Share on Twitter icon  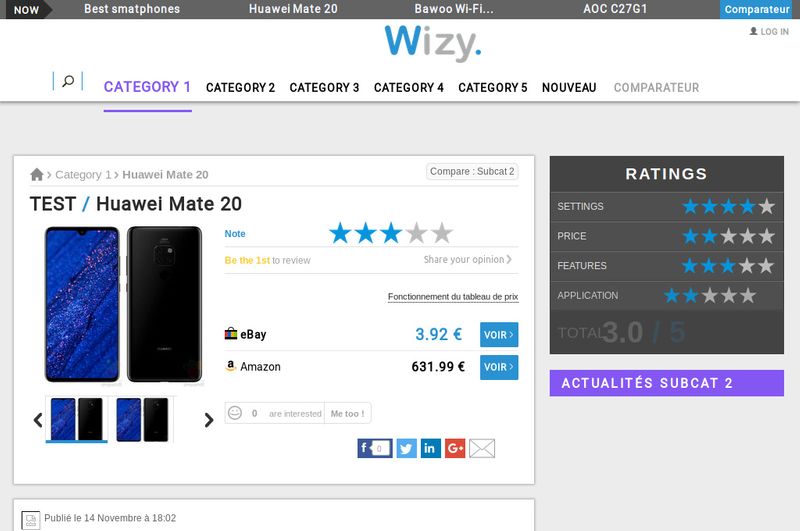click(407, 448)
